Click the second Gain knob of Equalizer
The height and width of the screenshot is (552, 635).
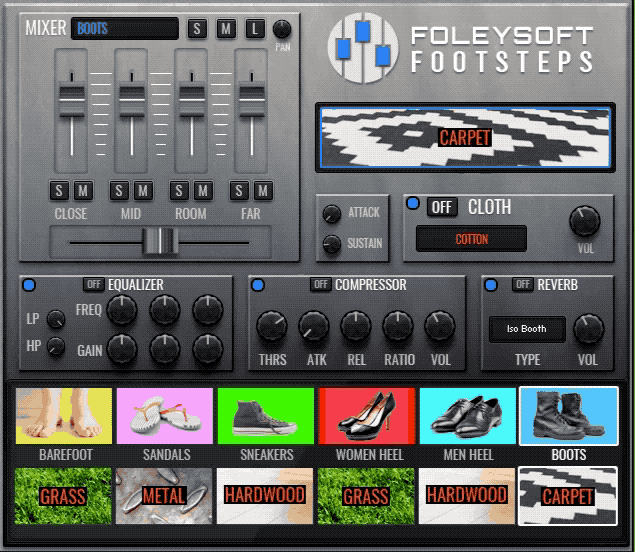[x=165, y=349]
